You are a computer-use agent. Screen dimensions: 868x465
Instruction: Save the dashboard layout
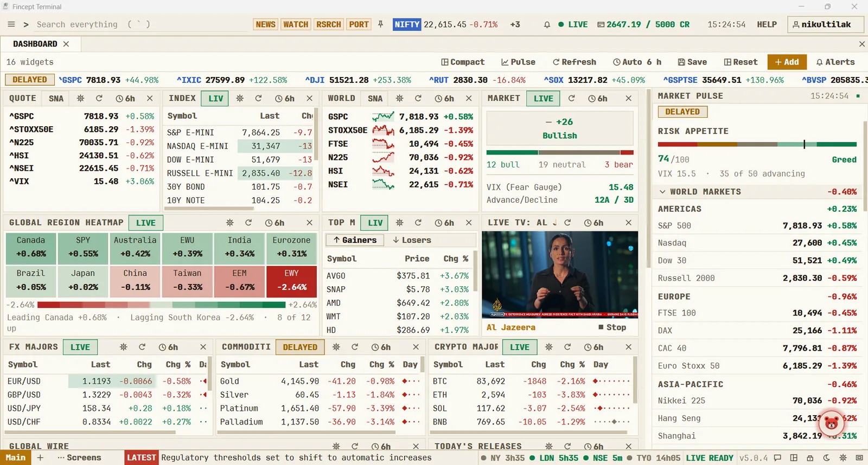[692, 62]
